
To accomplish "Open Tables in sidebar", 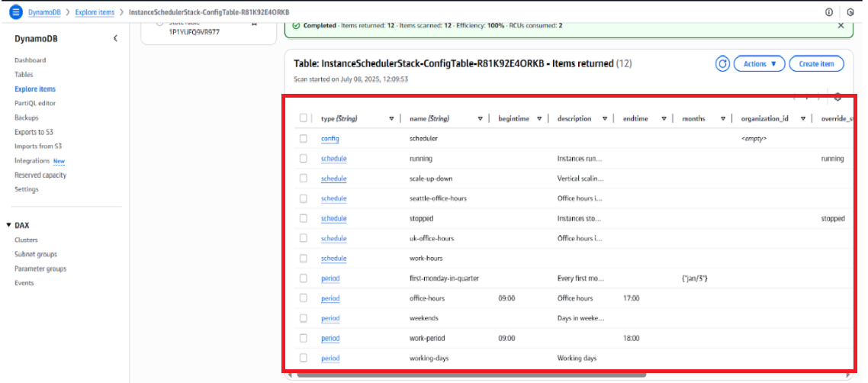I will pos(24,75).
